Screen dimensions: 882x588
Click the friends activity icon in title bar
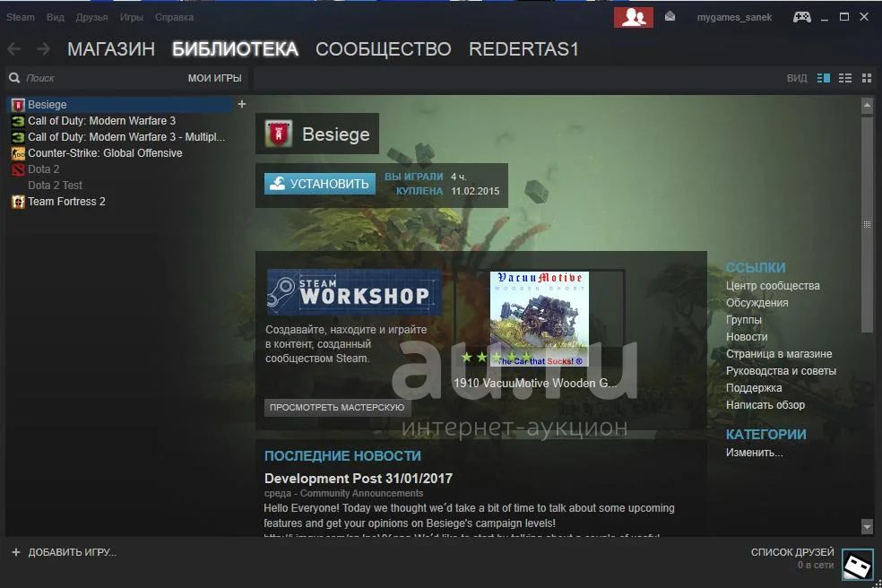tap(634, 17)
